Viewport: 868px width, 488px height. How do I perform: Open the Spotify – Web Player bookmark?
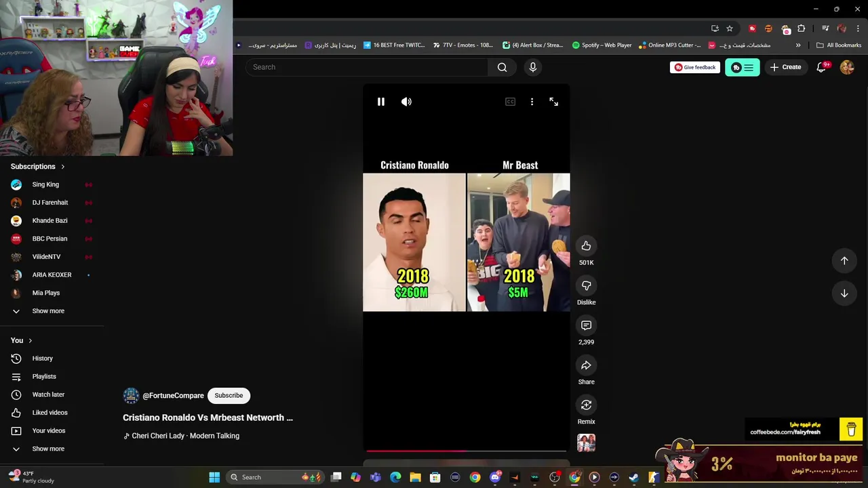[601, 45]
